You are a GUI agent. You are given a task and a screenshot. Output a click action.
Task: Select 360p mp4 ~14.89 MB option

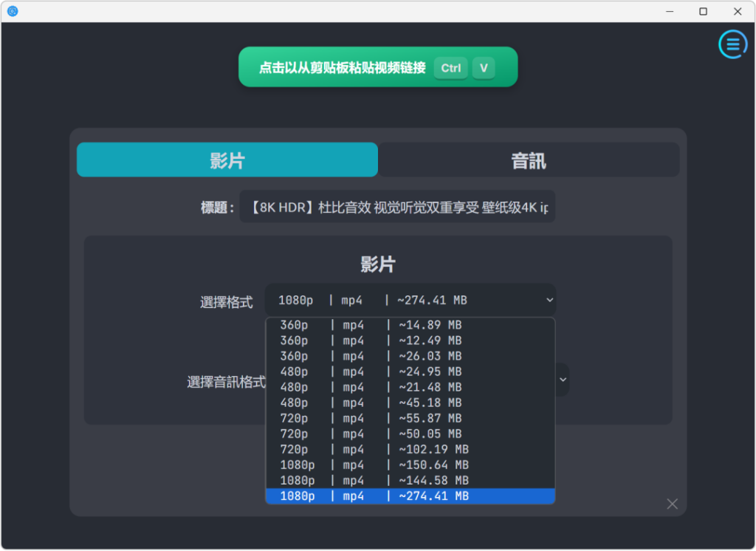[410, 325]
